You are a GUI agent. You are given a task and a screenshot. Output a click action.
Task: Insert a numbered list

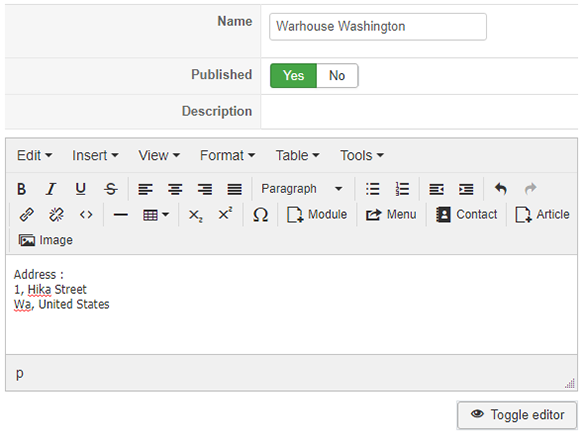[x=402, y=189]
